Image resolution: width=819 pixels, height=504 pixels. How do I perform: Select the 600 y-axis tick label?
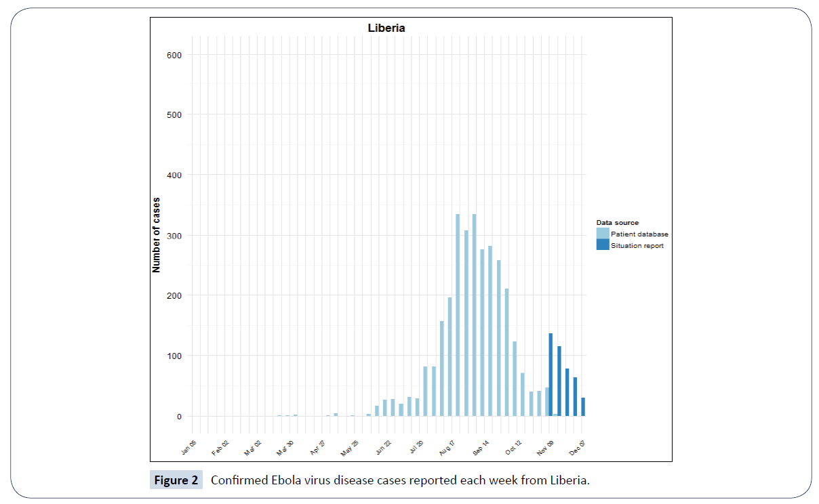click(x=174, y=55)
